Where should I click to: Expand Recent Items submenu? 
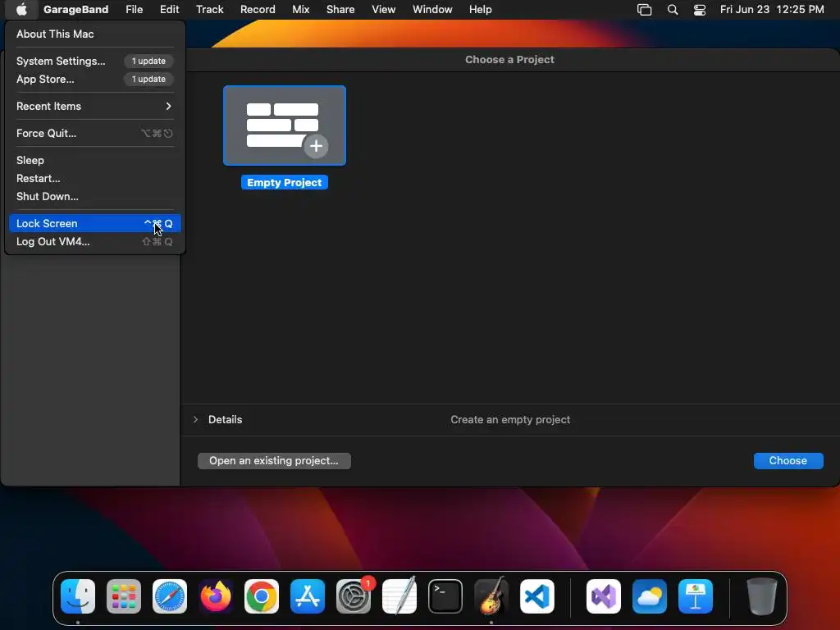(95, 106)
